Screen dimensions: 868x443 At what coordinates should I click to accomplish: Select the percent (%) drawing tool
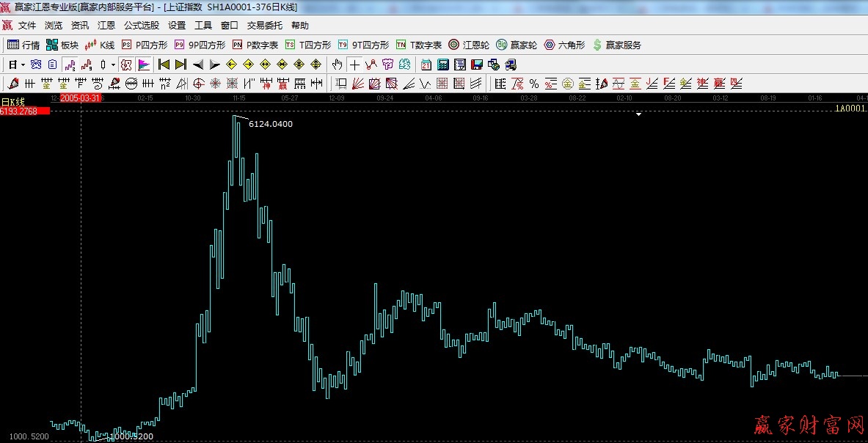coord(533,84)
